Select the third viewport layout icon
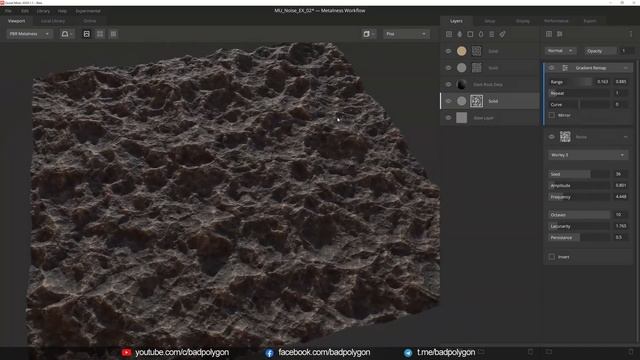Viewport: 640px width, 360px height. tap(113, 34)
